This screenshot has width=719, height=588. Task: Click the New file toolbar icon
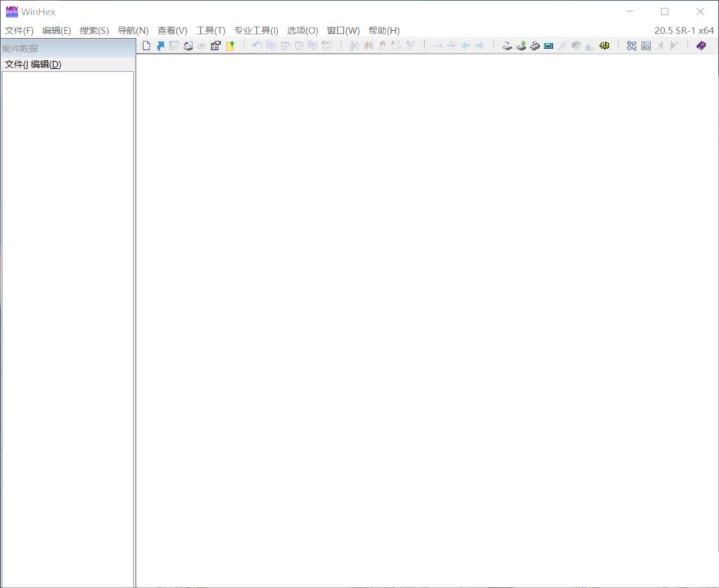[147, 46]
